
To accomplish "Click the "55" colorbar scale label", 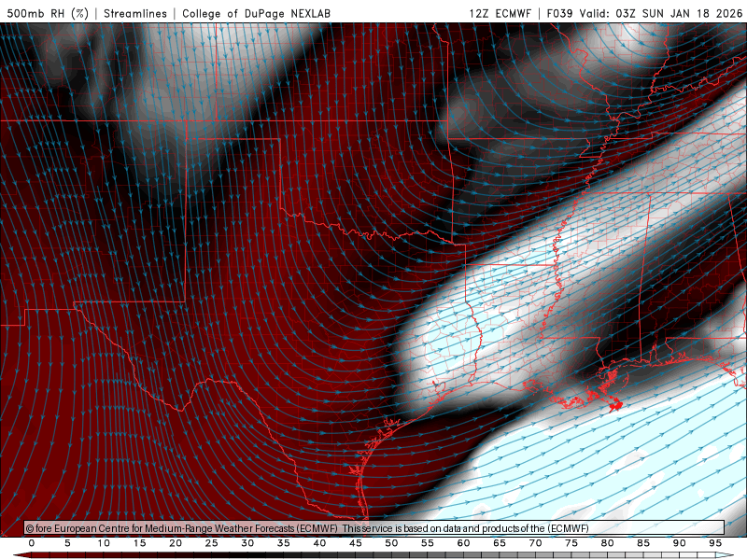I will point(428,543).
